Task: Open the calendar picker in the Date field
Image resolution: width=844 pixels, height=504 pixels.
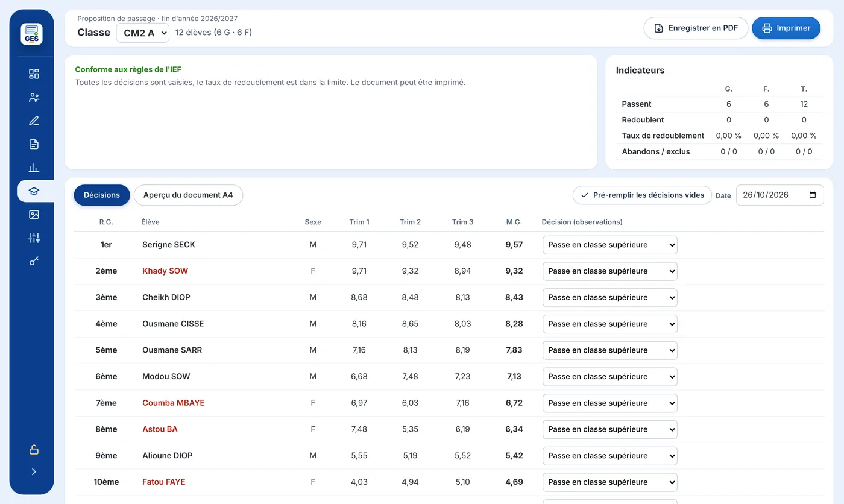Action: tap(813, 195)
